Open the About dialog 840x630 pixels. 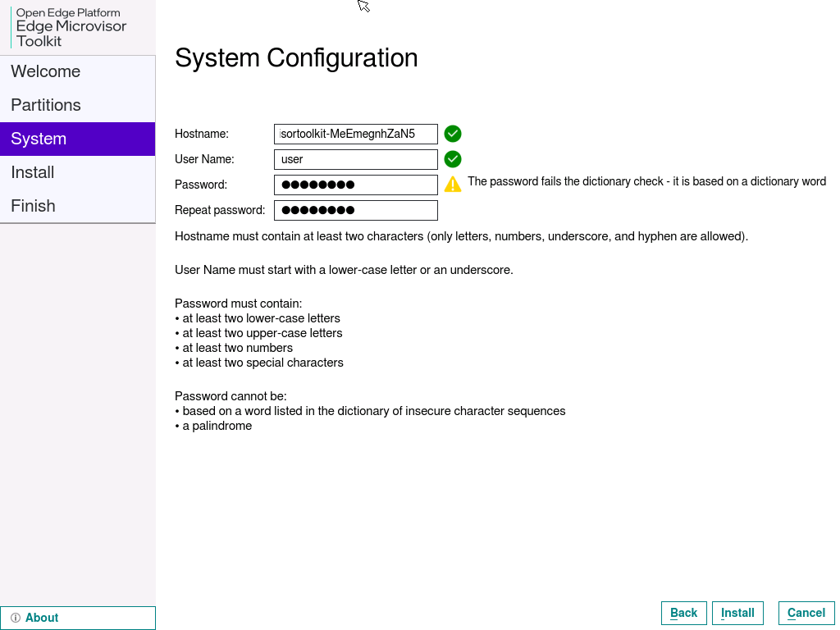tap(42, 618)
